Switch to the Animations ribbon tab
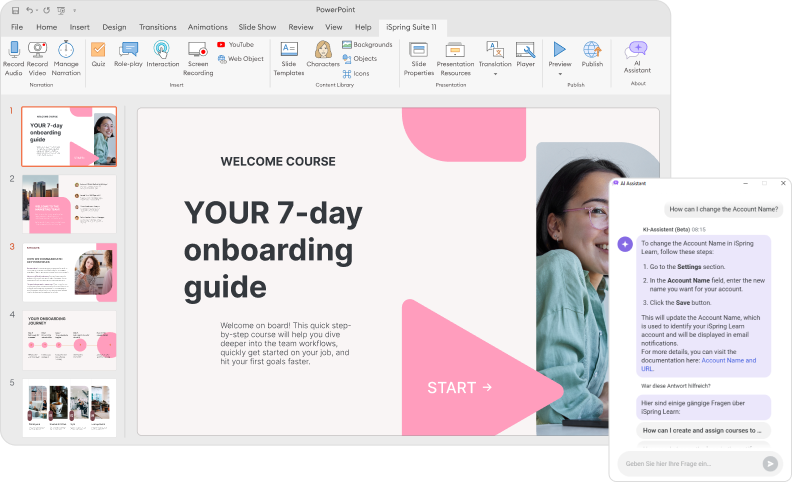This screenshot has height=482, width=792. coord(207,27)
